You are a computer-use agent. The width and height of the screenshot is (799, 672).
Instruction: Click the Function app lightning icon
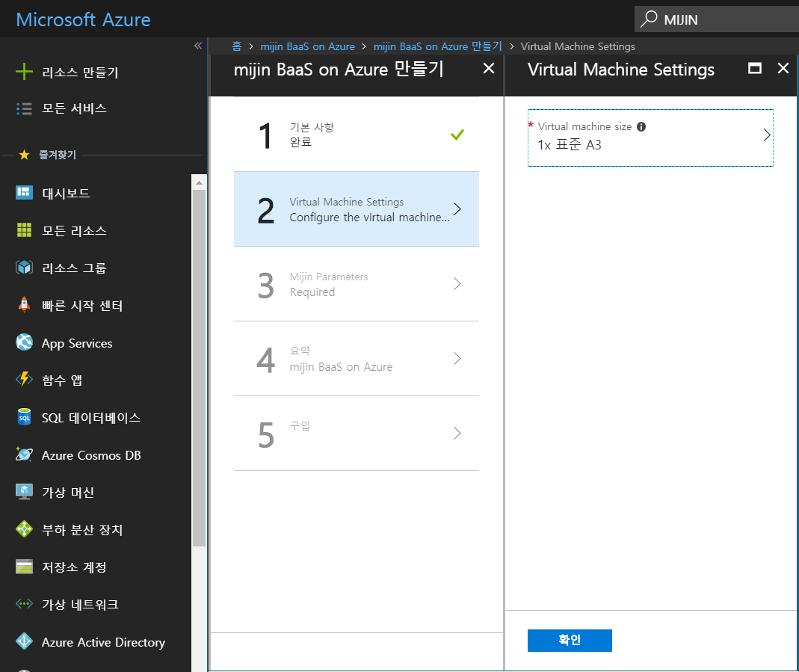point(24,380)
